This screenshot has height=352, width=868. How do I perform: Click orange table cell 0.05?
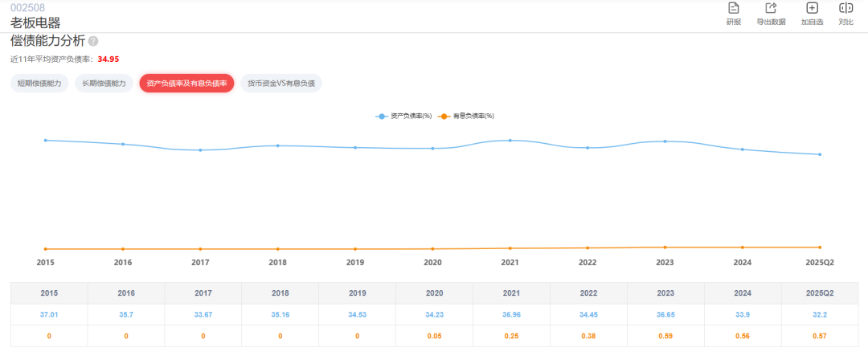(x=435, y=336)
